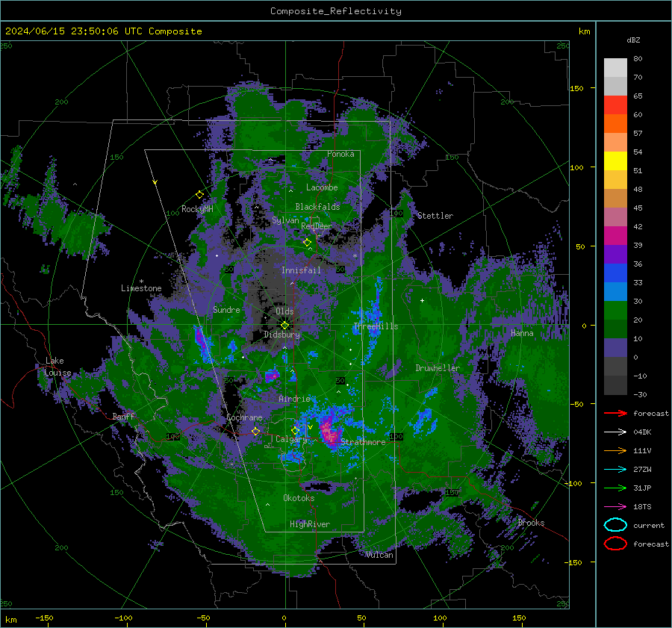
Task: Select the yellow radar-center diamond near Didsbury
Action: 284,326
